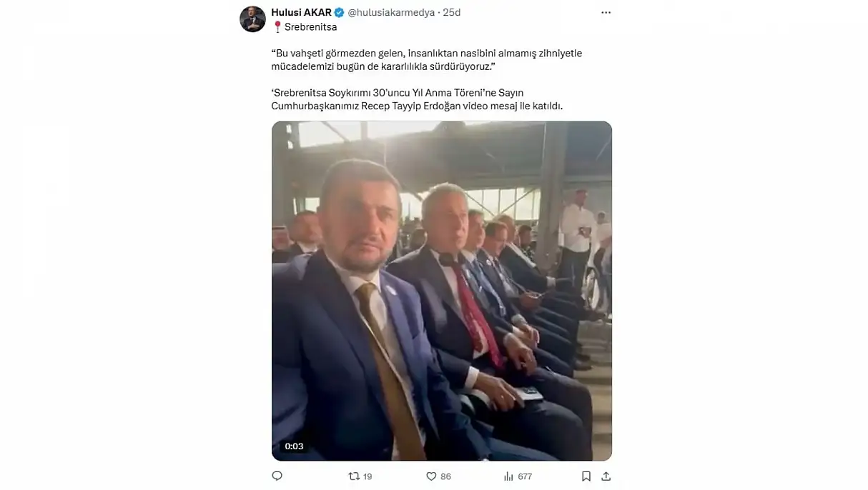The image size is (868, 490).
Task: Open the @hulusiakarmedya handle link
Action: click(x=391, y=12)
